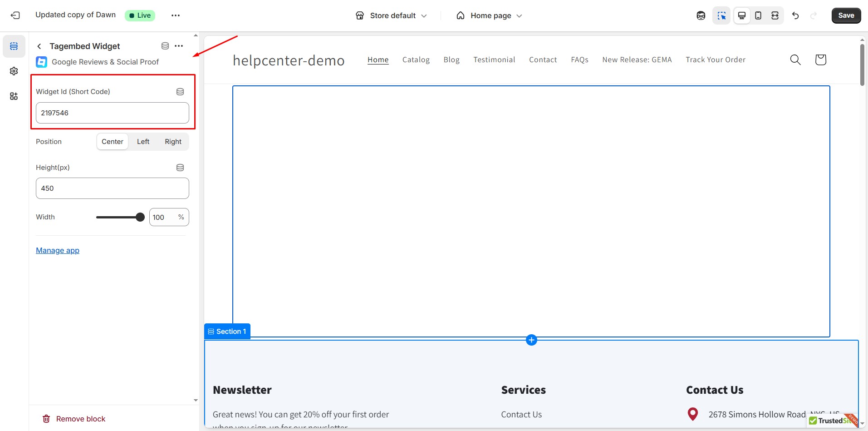
Task: Open the Sections panel in left sidebar
Action: pyautogui.click(x=14, y=46)
